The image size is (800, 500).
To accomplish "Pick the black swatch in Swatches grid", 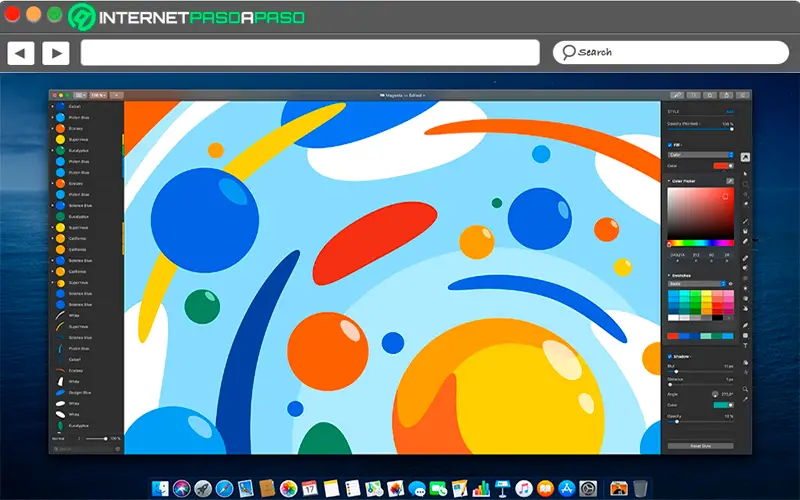I will (718, 317).
